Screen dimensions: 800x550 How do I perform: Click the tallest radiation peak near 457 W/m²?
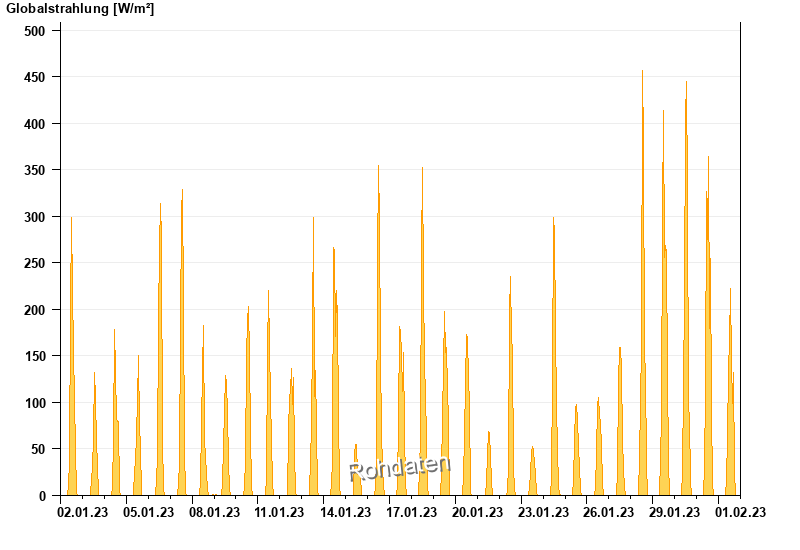pyautogui.click(x=642, y=283)
